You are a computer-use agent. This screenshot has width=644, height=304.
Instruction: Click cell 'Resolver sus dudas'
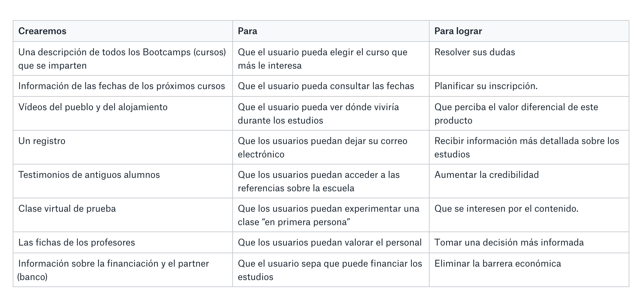(x=529, y=58)
